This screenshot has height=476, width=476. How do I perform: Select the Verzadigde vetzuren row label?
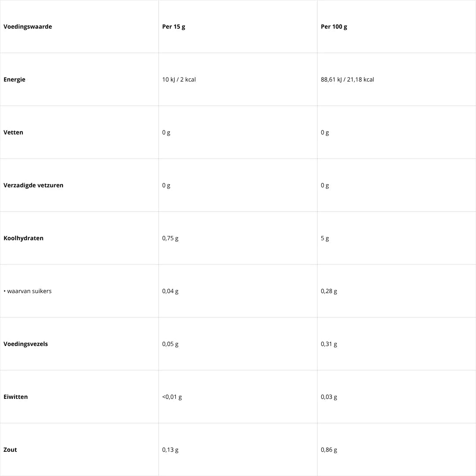click(x=33, y=185)
